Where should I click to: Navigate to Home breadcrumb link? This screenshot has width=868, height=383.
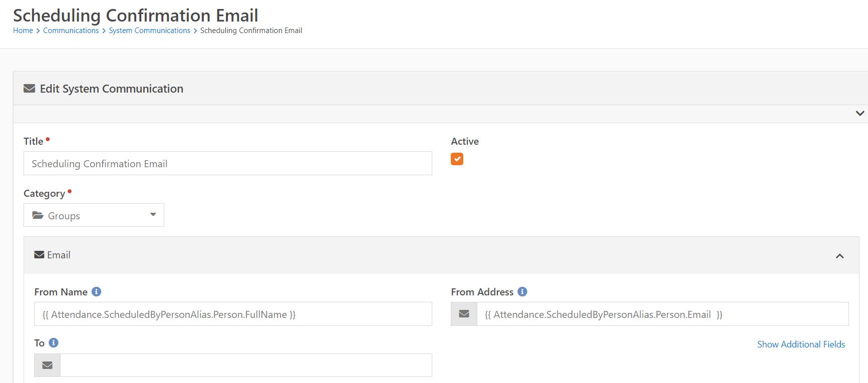tap(23, 30)
